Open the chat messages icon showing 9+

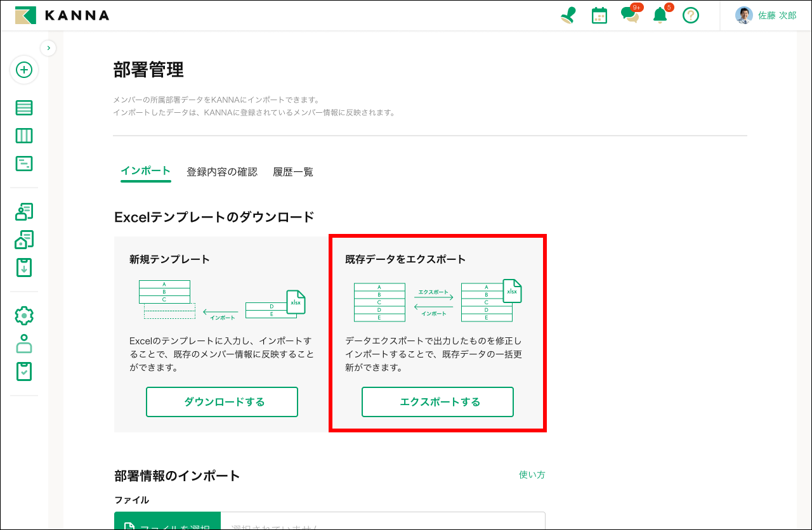(630, 15)
